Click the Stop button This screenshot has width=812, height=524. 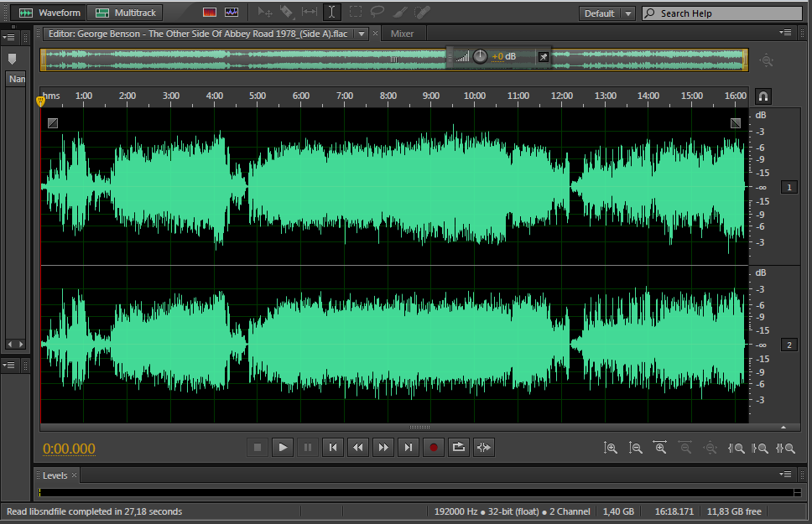coord(258,448)
